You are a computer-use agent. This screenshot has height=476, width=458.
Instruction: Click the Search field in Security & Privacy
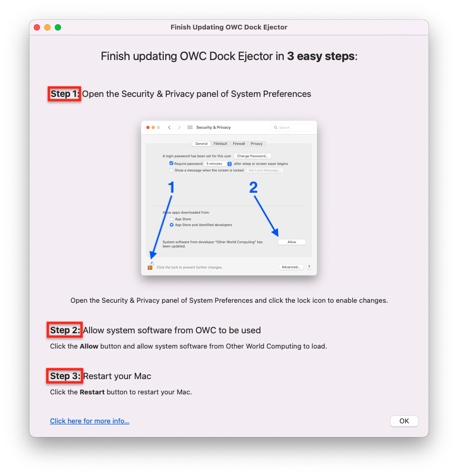(x=292, y=127)
